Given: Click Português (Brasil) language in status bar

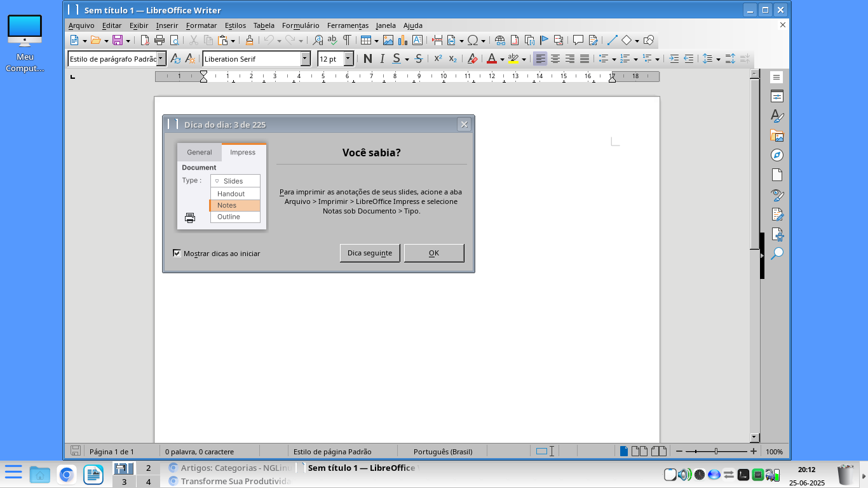Looking at the screenshot, I should point(443,452).
